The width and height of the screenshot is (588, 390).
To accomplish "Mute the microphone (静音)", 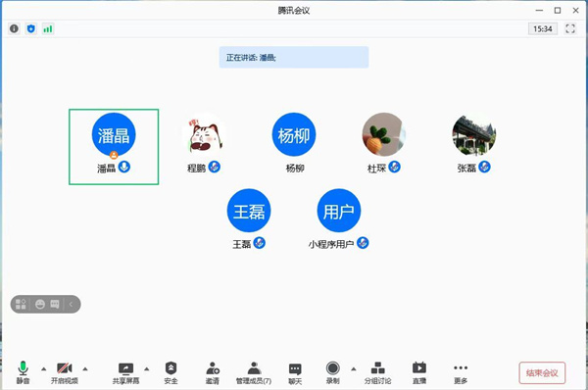I will (23, 372).
